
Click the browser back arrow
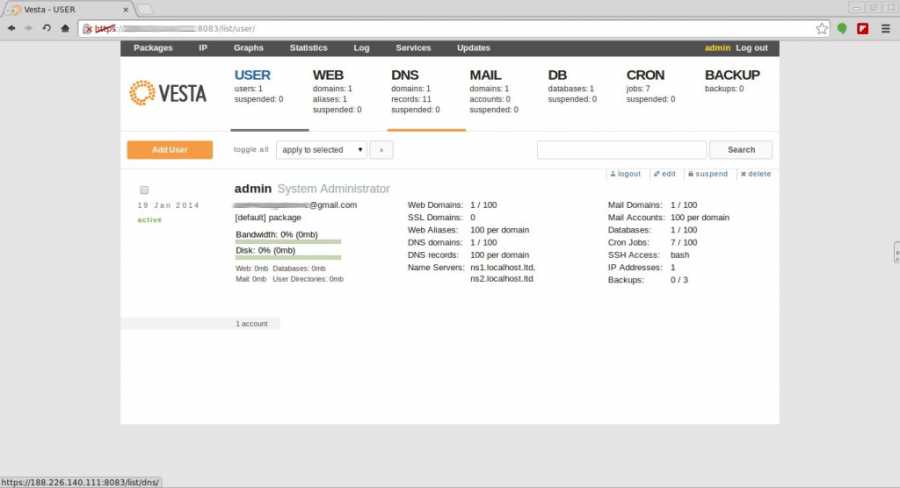point(11,28)
